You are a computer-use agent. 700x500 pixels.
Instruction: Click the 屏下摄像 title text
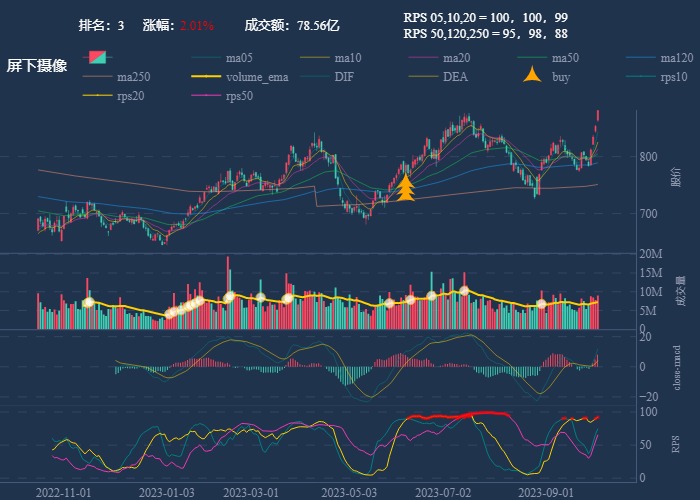point(37,66)
